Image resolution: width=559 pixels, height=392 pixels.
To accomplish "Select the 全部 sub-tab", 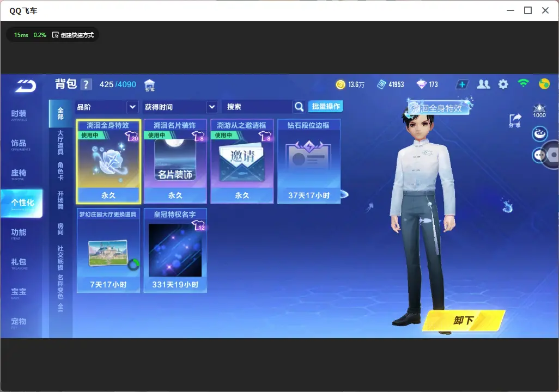I will point(60,114).
